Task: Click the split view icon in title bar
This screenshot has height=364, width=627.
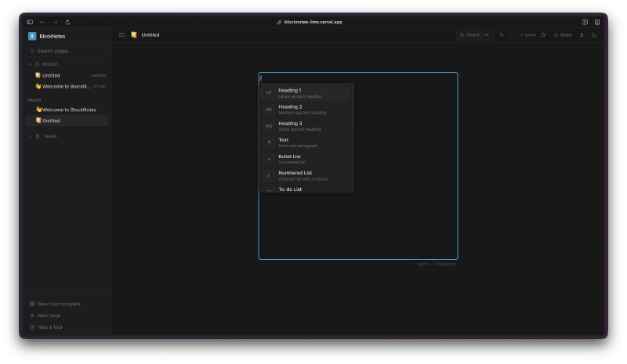Action: [x=597, y=22]
